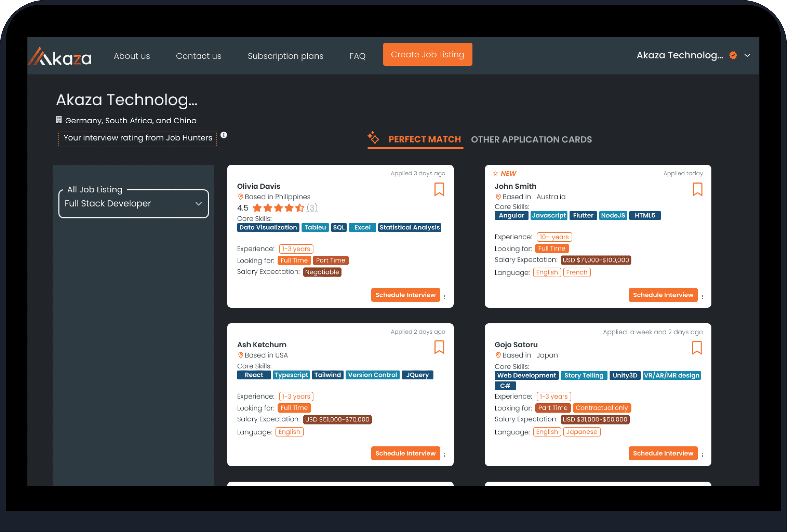The height and width of the screenshot is (532, 787).
Task: Bookmark John Smith's application card
Action: 697,189
